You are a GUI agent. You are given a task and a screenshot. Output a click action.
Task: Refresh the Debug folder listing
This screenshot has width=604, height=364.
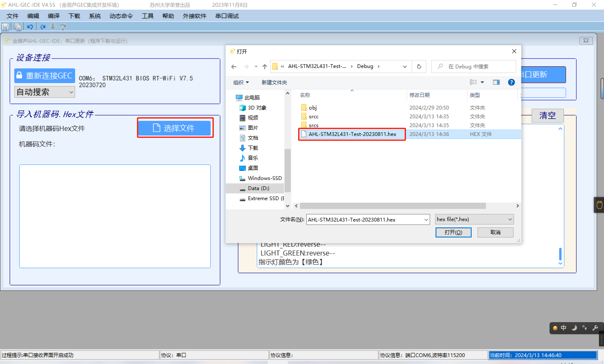click(419, 67)
